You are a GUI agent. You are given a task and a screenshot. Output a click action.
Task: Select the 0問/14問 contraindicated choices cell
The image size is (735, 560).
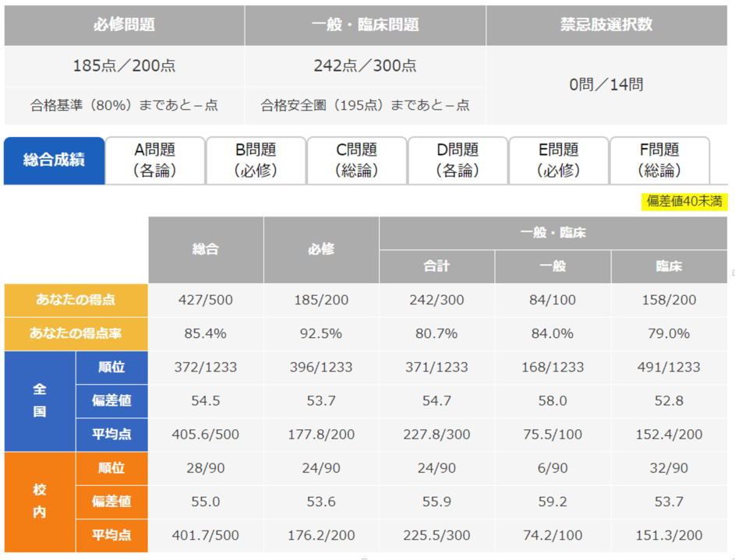pyautogui.click(x=606, y=85)
